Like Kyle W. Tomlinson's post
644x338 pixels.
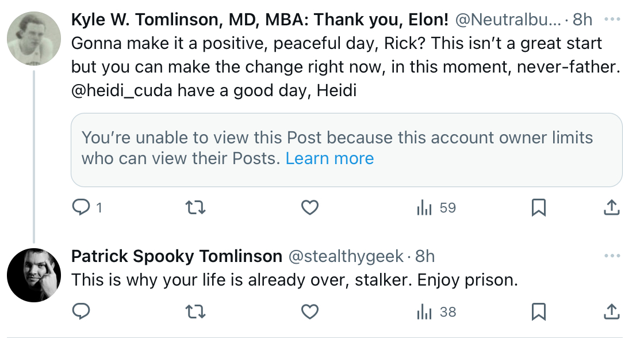(310, 208)
